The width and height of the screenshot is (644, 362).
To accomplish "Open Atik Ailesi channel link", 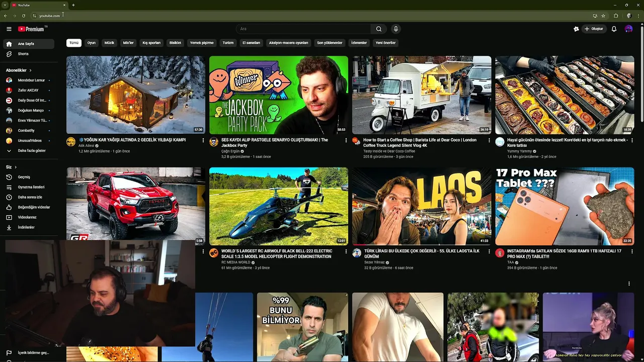I will point(86,146).
